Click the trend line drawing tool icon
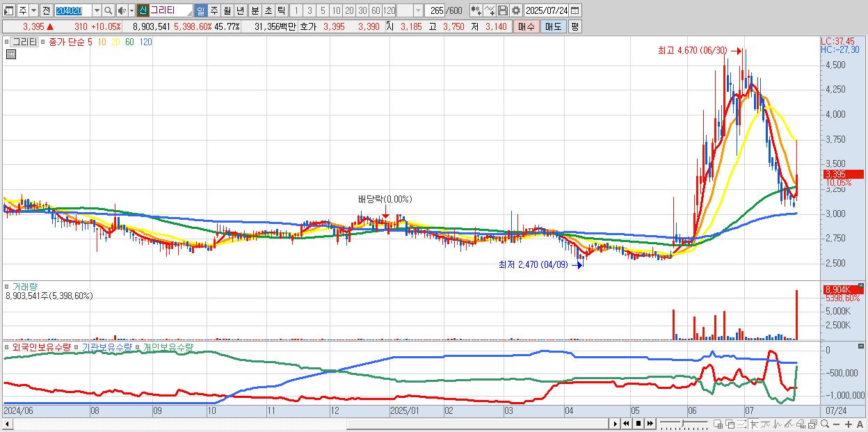This screenshot has width=868, height=432. [766, 424]
